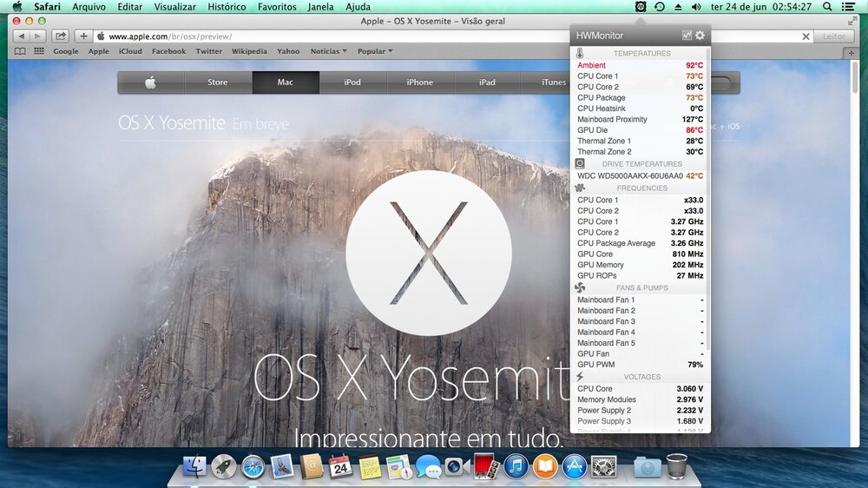
Task: Launch iTunes from the Dock
Action: point(516,466)
